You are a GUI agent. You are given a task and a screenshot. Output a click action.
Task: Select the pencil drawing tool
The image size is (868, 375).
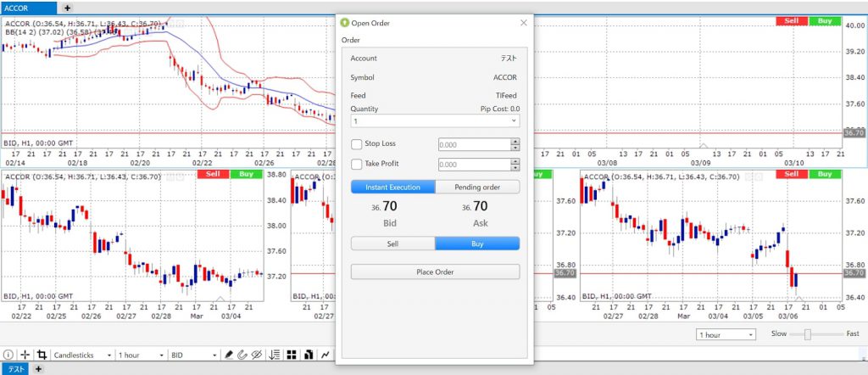pos(229,355)
